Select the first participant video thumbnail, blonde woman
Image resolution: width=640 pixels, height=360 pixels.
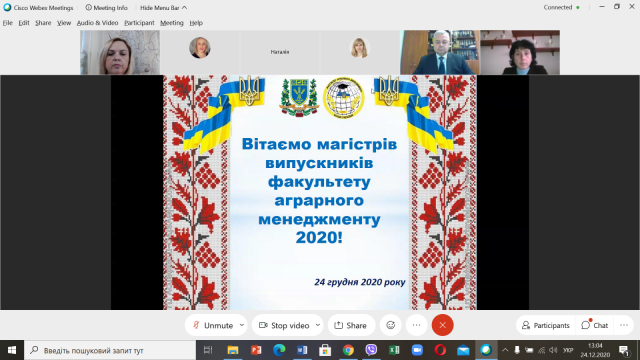click(120, 52)
